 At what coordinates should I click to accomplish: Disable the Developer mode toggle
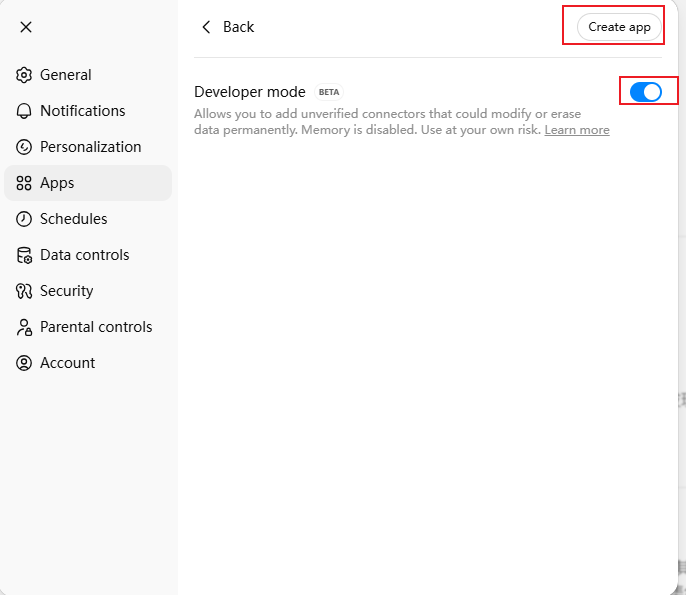(x=646, y=92)
